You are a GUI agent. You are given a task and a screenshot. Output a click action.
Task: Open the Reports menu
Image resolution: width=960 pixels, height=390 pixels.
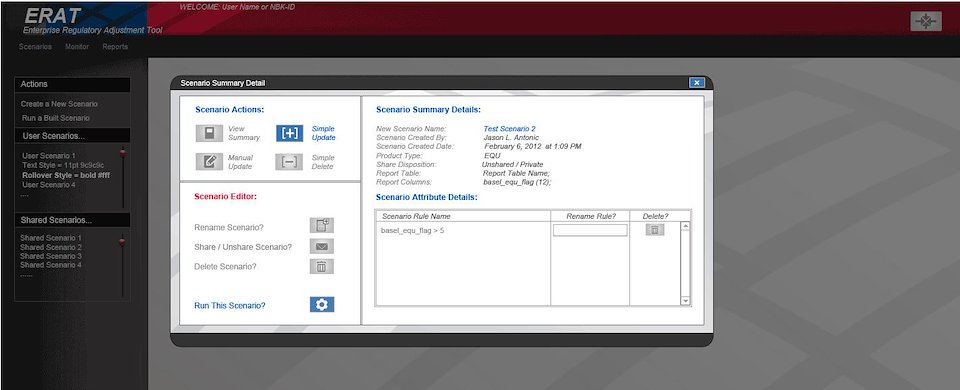pyautogui.click(x=115, y=47)
